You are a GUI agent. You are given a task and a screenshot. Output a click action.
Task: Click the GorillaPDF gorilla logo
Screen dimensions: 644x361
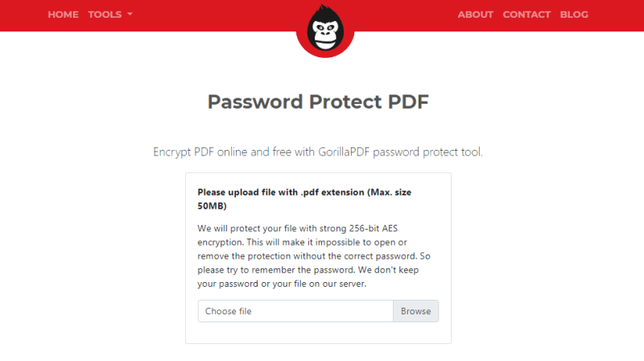point(325,31)
